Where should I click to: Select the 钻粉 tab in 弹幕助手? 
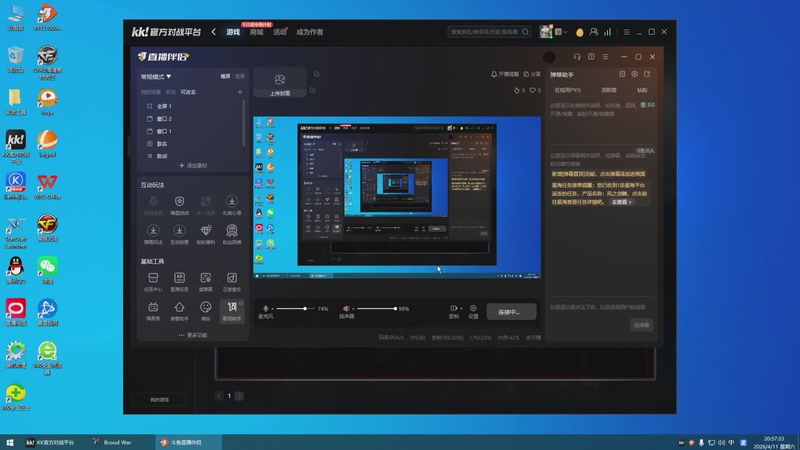click(642, 90)
